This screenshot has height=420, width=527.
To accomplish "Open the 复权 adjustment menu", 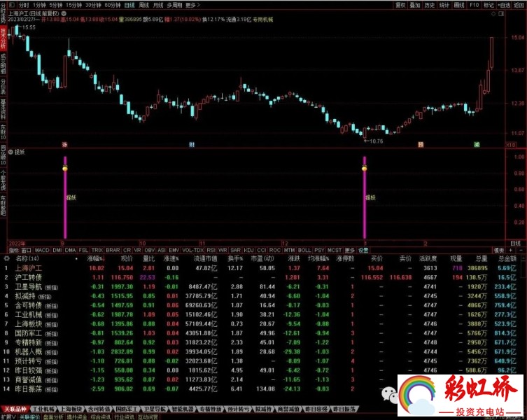I will point(400,5).
